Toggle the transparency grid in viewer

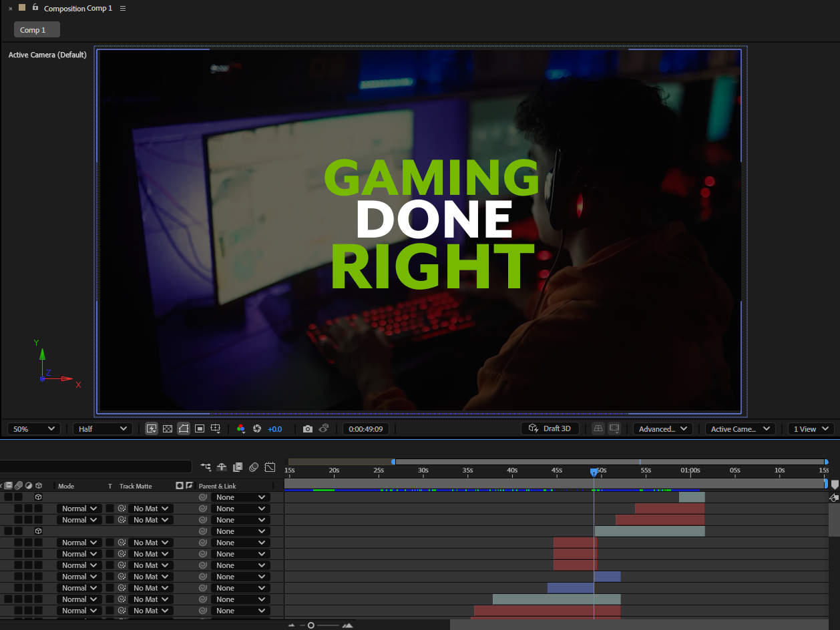click(168, 429)
